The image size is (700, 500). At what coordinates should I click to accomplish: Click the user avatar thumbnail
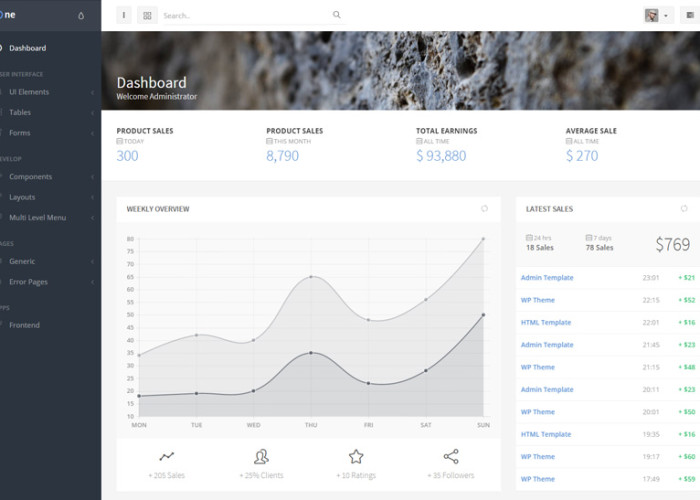(651, 15)
